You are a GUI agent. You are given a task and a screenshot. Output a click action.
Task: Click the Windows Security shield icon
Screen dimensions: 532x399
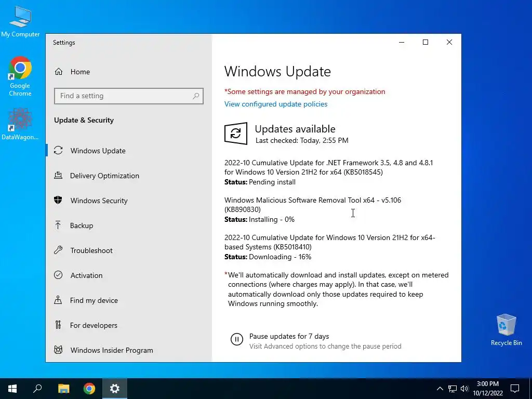click(58, 200)
